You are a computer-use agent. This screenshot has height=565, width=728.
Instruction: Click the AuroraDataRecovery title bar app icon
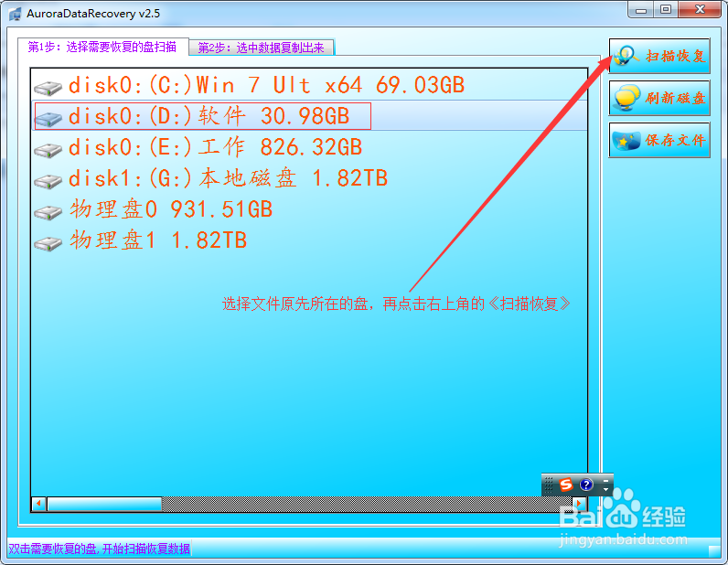16,14
